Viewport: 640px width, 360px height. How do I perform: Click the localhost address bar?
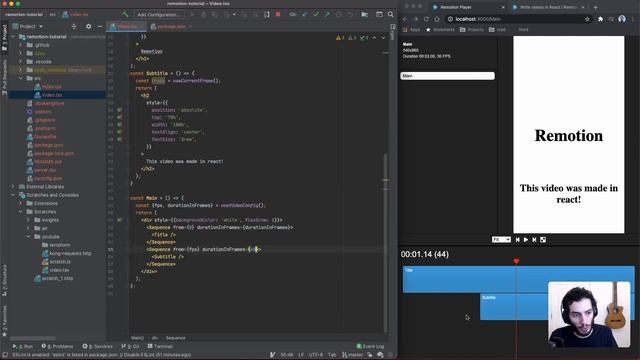click(x=518, y=19)
